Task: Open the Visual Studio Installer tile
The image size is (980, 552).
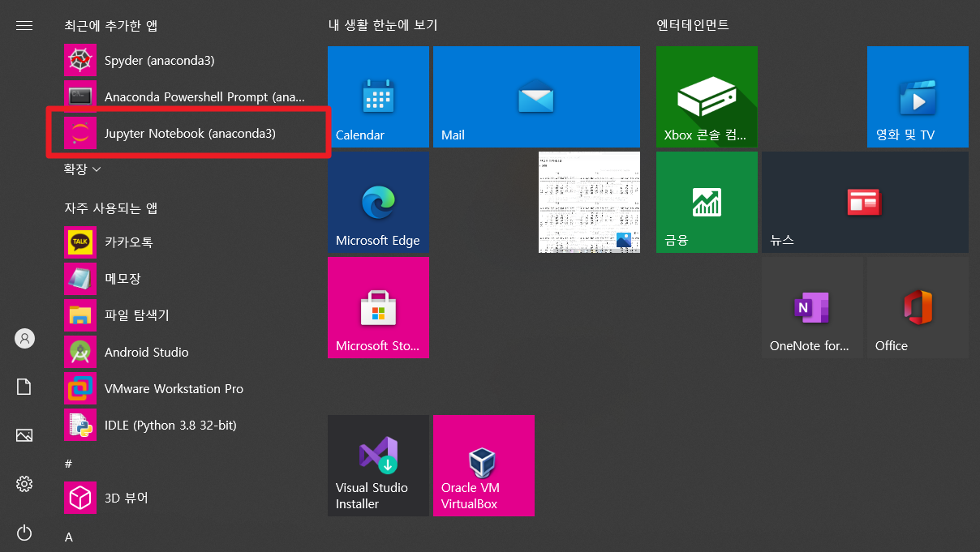Action: coord(378,465)
